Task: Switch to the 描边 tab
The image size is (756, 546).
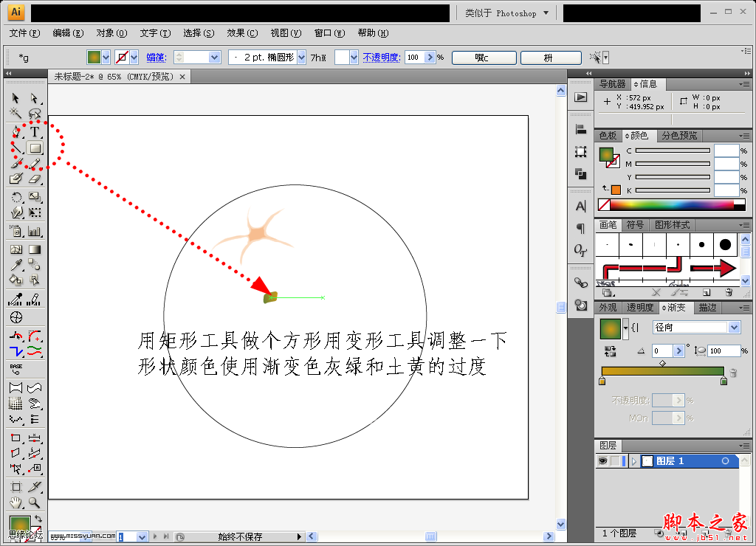Action: pyautogui.click(x=707, y=308)
